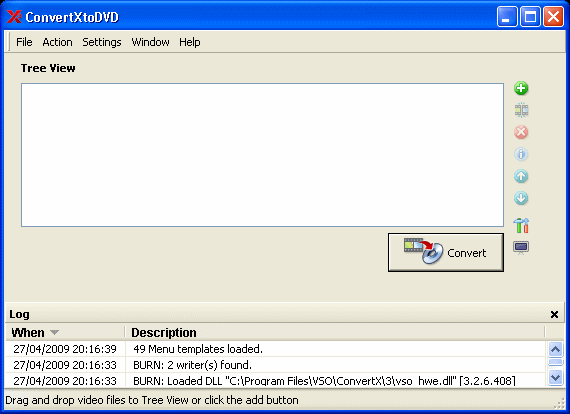Open the Action menu
Viewport: 570px width, 414px height.
[57, 42]
